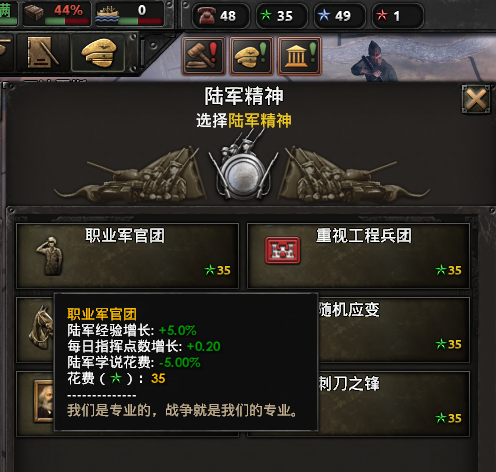Click the officer cap alert icon
This screenshot has width=496, height=472.
click(x=251, y=56)
